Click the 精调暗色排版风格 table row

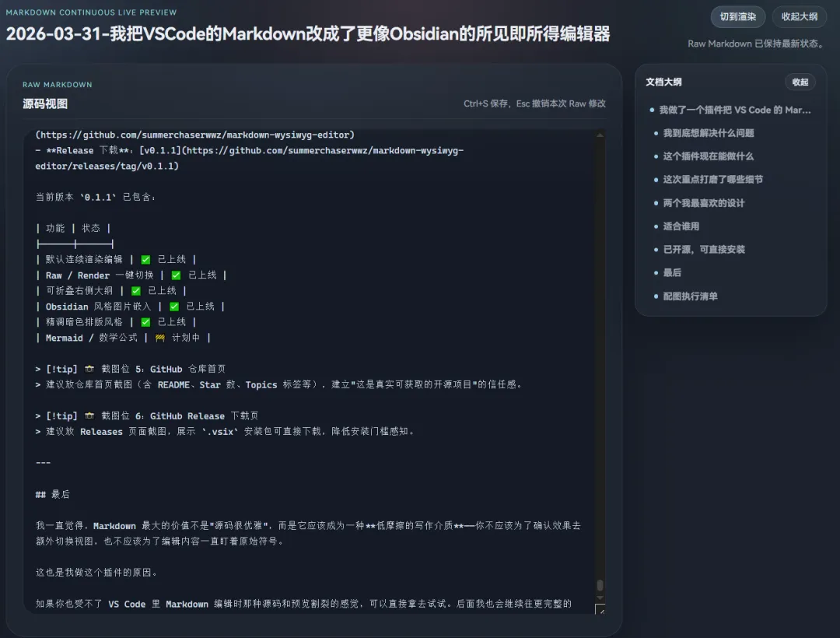pos(116,322)
